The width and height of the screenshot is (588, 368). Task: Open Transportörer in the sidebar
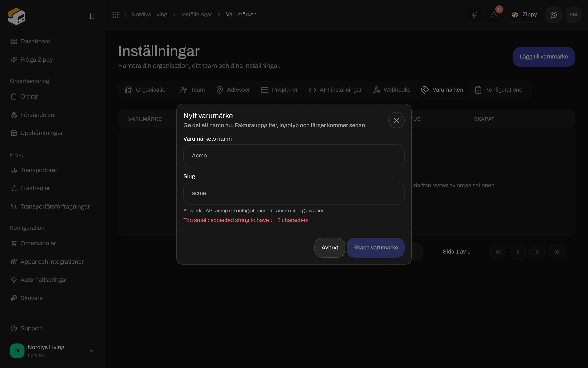click(x=34, y=170)
